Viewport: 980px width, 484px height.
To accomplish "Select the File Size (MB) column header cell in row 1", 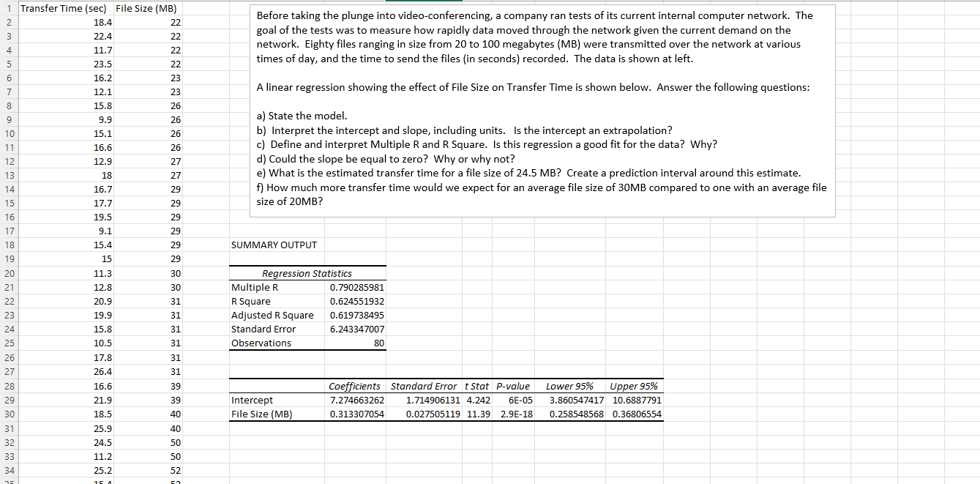I will click(x=146, y=9).
